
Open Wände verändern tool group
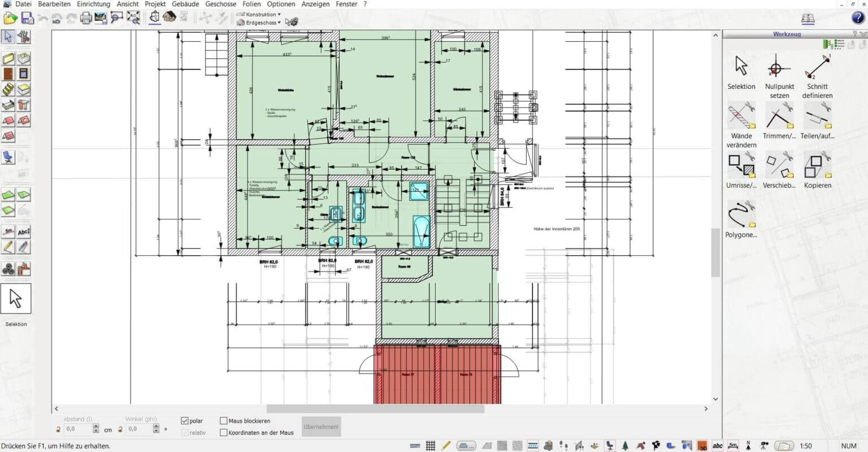(x=741, y=126)
